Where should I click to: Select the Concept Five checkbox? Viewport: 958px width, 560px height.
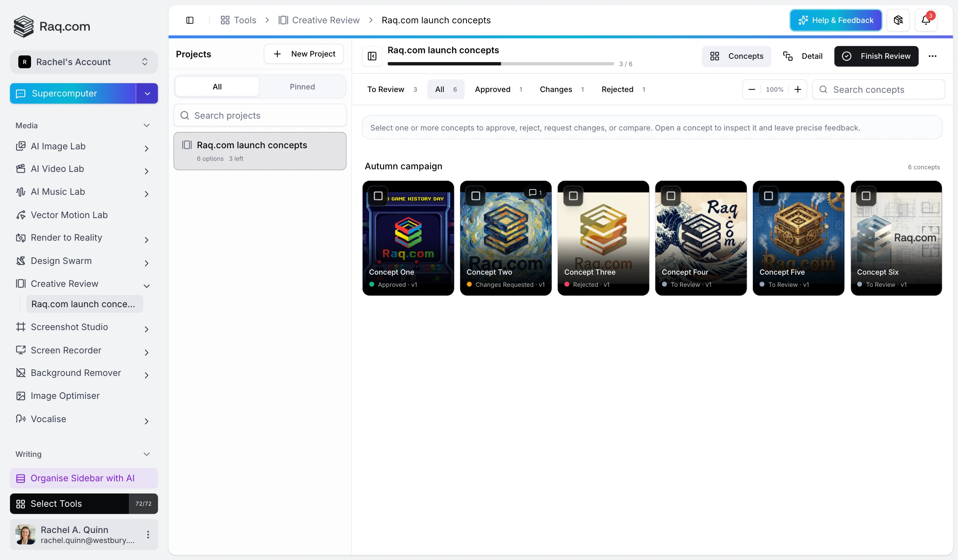pyautogui.click(x=768, y=196)
